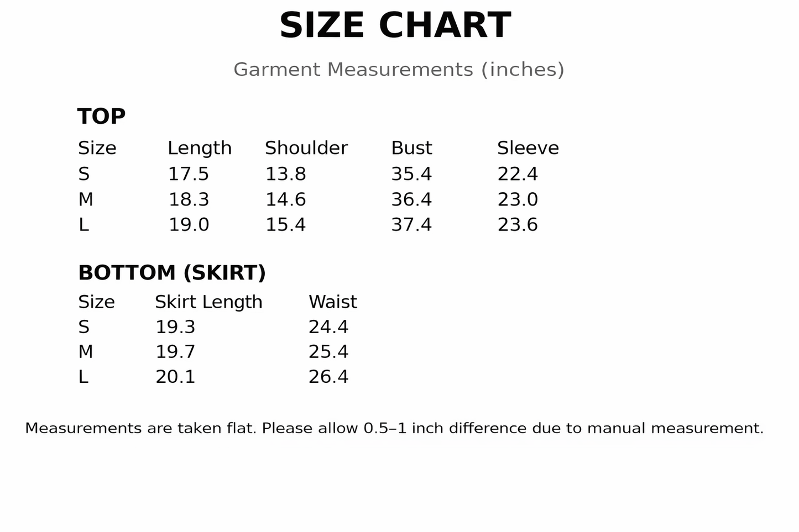Select the Bust column header
Screen dimensions: 799x532
point(411,148)
